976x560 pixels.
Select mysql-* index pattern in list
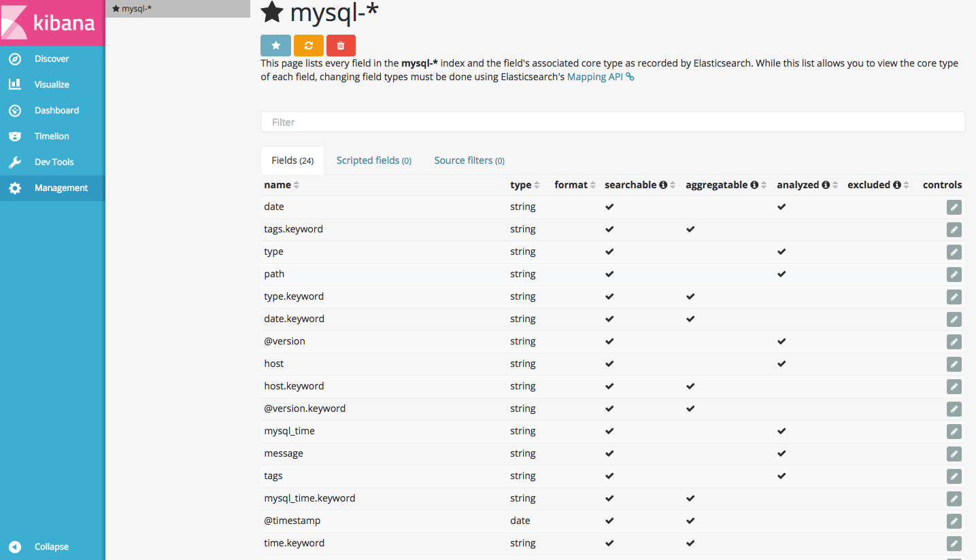[x=178, y=9]
